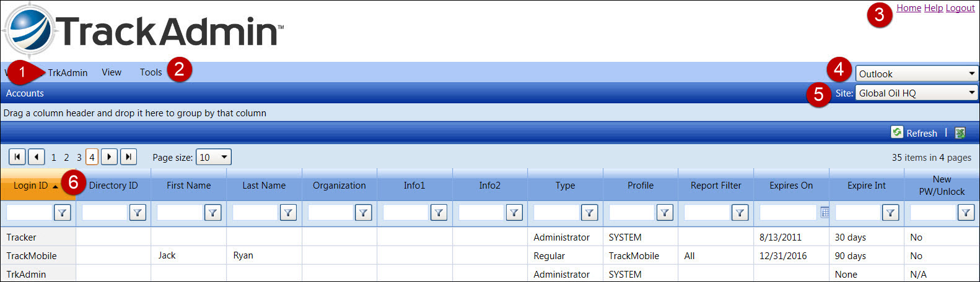Focus the Login ID filter text box
The width and height of the screenshot is (980, 282).
point(29,213)
